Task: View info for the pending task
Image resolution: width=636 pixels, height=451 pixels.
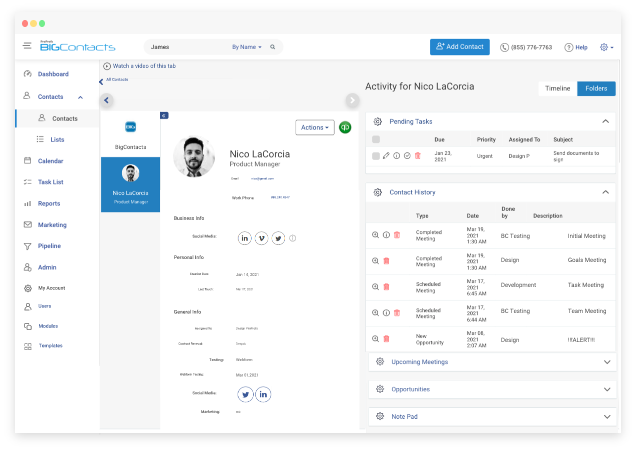Action: tap(397, 156)
